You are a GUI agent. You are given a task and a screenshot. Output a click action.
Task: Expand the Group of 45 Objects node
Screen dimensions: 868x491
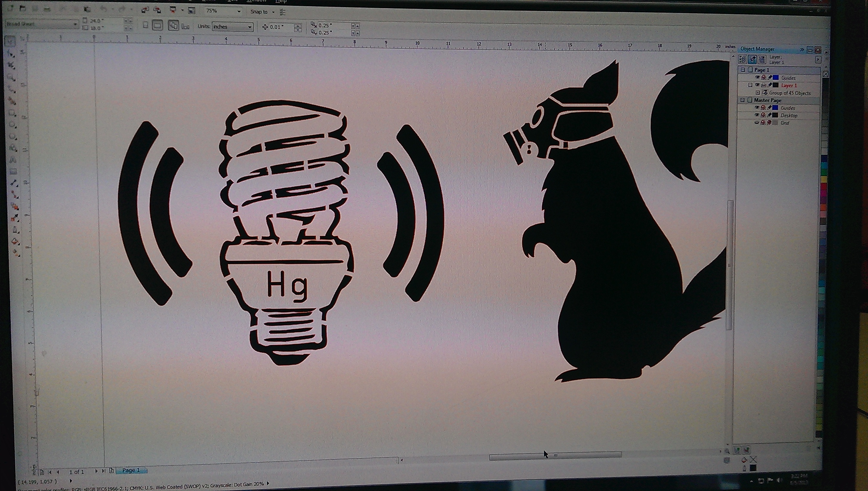click(x=758, y=93)
